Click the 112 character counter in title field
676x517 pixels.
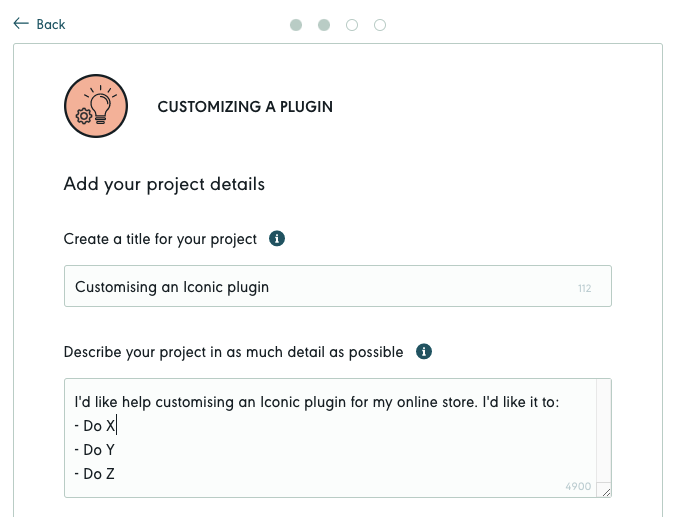coord(585,289)
